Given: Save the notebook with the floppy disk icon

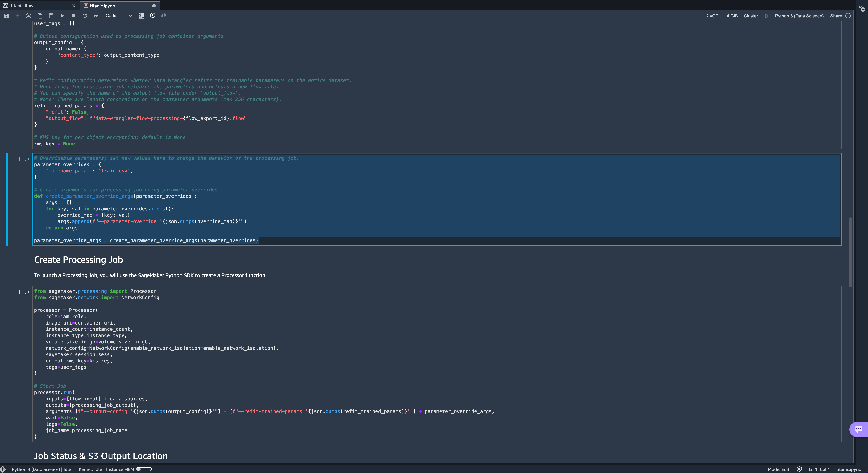Looking at the screenshot, I should [6, 16].
